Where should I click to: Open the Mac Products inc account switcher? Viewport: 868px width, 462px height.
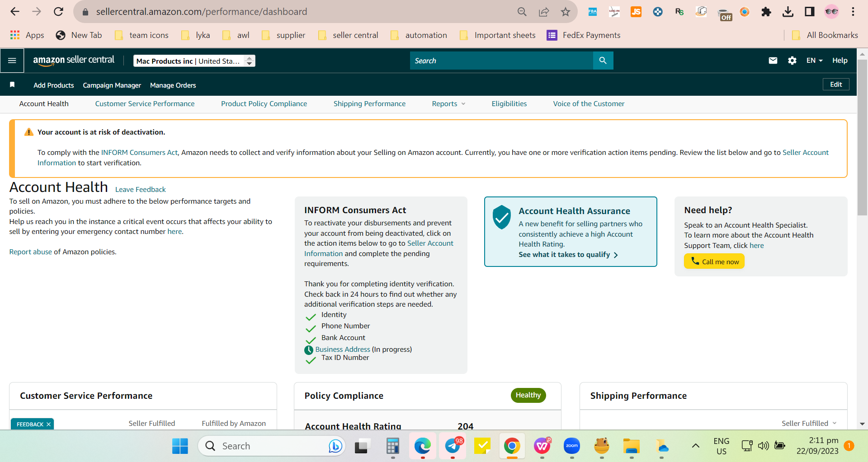coord(194,61)
